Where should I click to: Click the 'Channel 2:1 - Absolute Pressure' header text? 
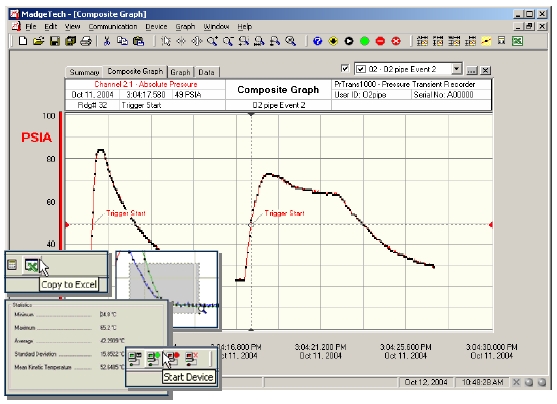click(146, 84)
